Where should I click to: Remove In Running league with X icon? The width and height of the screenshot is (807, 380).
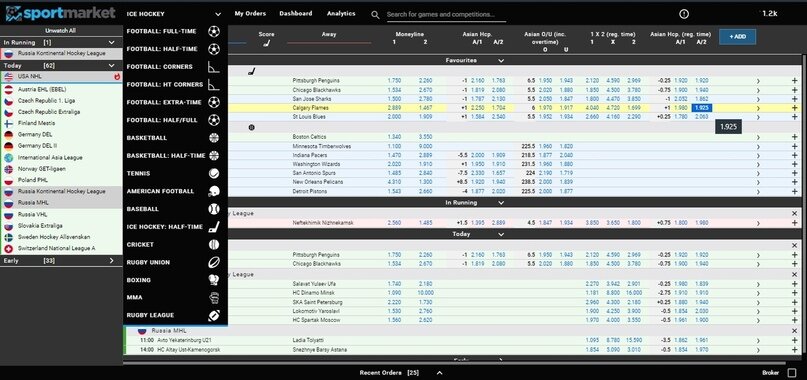794,213
